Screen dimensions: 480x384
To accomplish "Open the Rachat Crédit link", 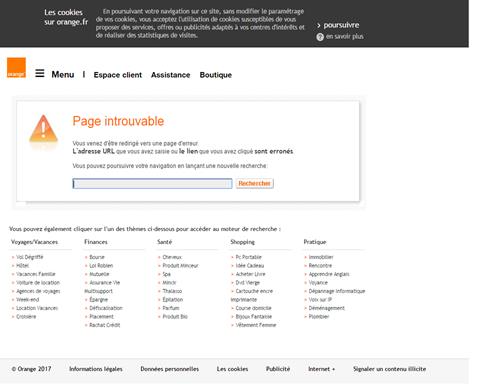I will (104, 325).
